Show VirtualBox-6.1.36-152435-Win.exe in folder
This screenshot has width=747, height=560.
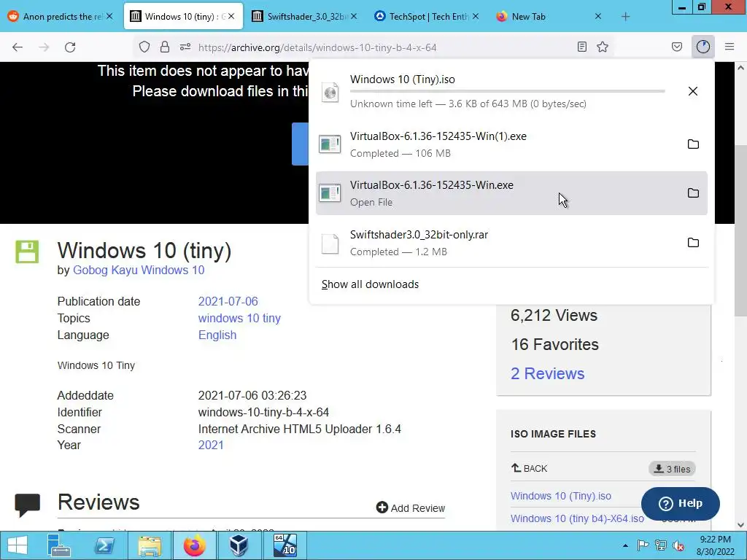point(693,192)
